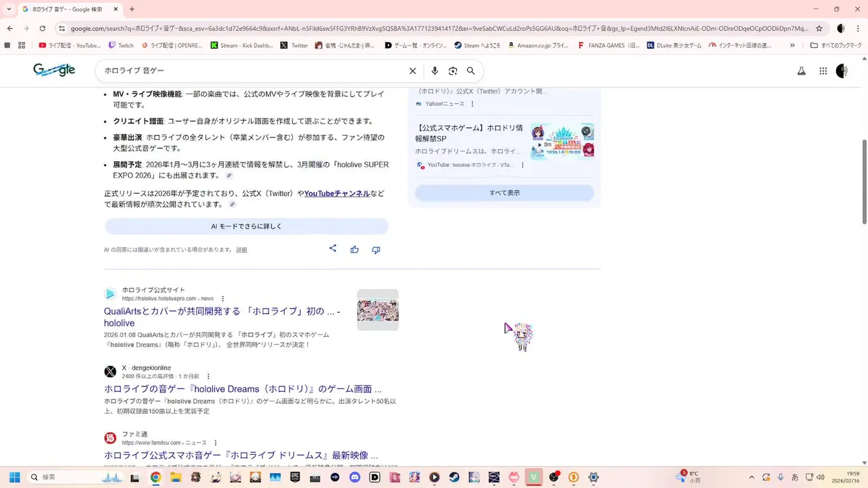Click the Chrome address bar URL
The width and height of the screenshot is (868, 488).
pyautogui.click(x=439, y=28)
